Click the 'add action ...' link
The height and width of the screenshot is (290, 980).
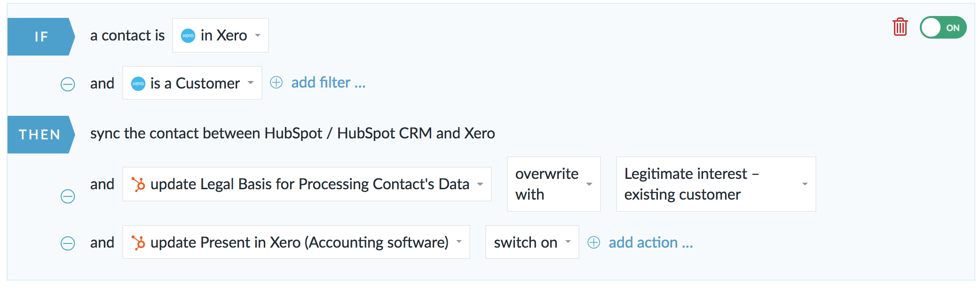pos(651,242)
